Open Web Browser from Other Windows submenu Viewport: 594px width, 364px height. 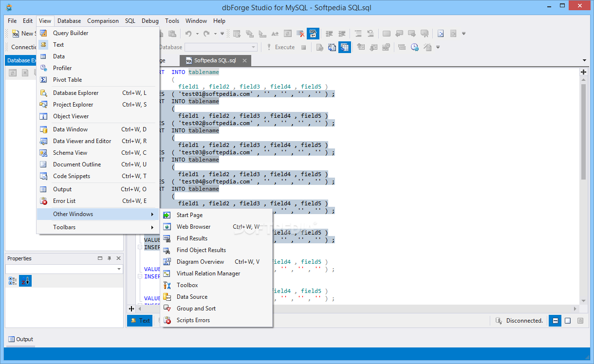tap(216, 227)
